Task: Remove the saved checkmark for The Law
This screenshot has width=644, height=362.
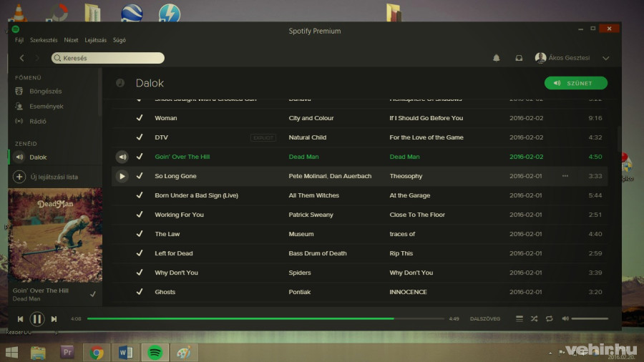Action: (140, 234)
